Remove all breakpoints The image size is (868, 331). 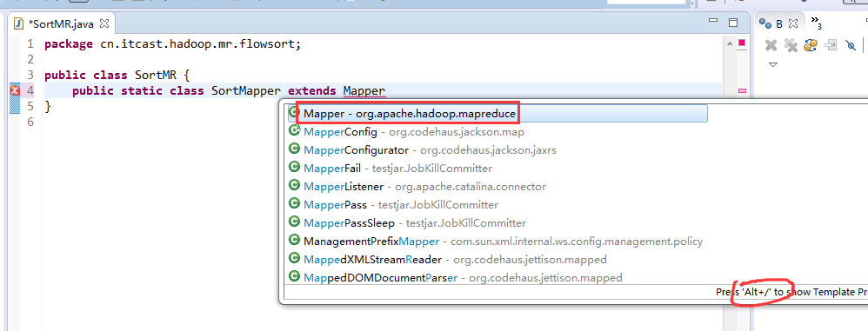pos(791,45)
